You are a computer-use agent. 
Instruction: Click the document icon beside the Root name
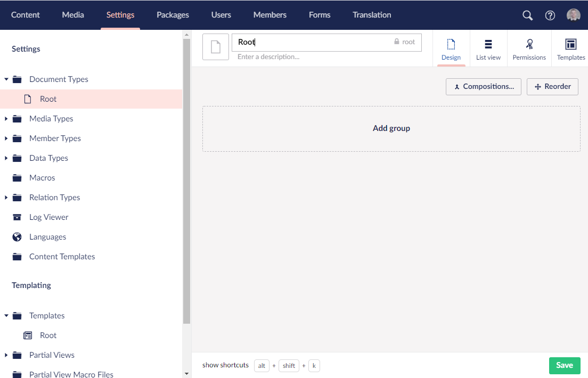click(x=215, y=47)
